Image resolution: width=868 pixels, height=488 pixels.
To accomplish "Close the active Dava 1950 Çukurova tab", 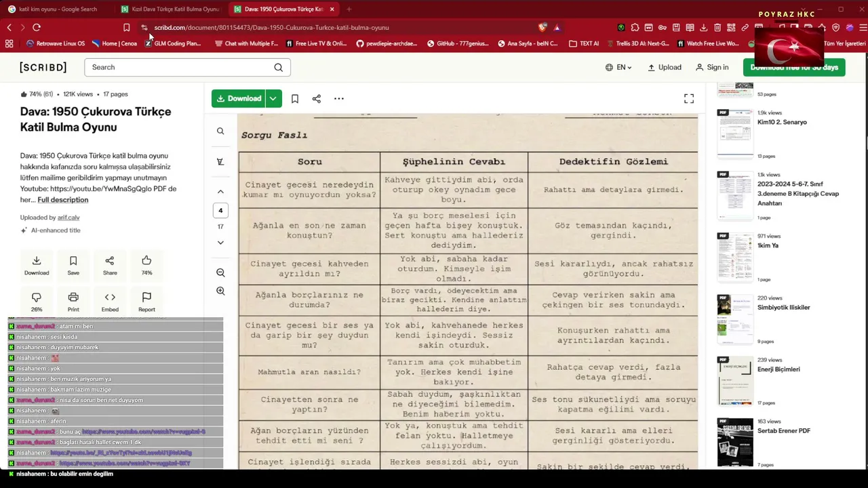I will [332, 9].
